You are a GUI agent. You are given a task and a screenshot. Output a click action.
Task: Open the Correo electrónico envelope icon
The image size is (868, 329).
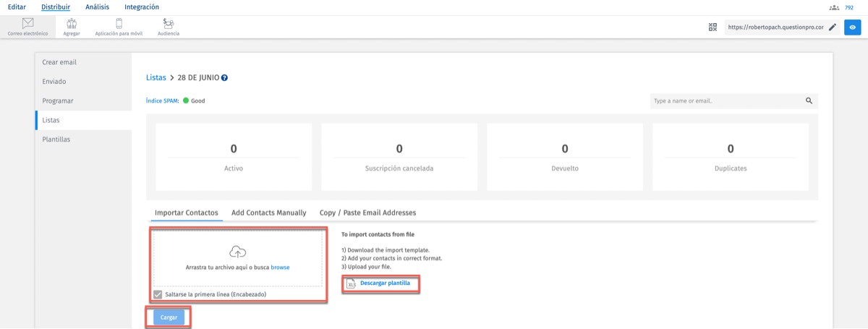27,24
